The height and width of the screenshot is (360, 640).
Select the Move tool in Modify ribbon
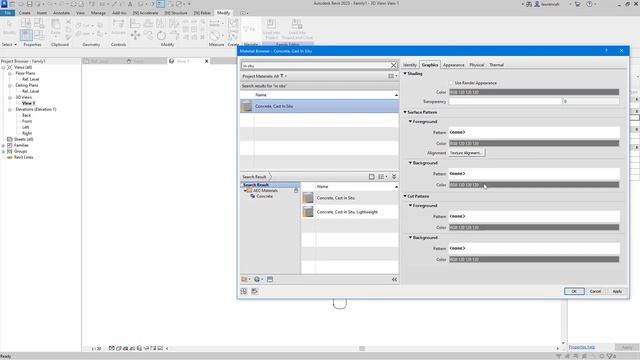pyautogui.click(x=135, y=36)
